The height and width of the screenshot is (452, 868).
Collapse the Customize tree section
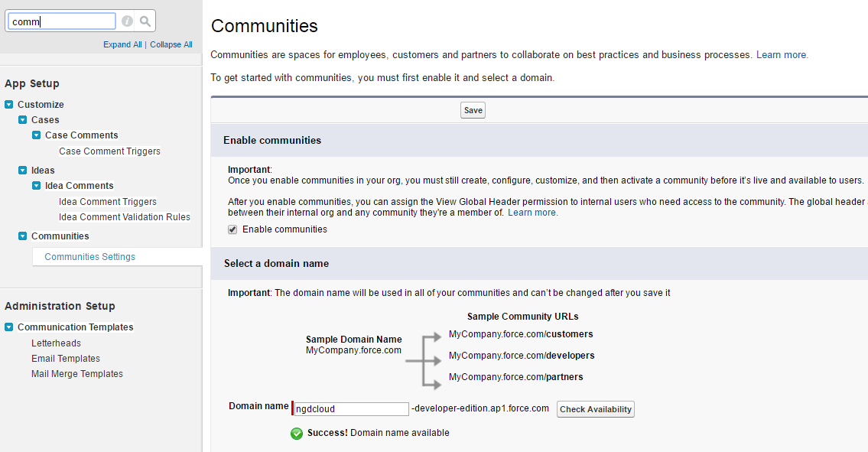pos(8,104)
